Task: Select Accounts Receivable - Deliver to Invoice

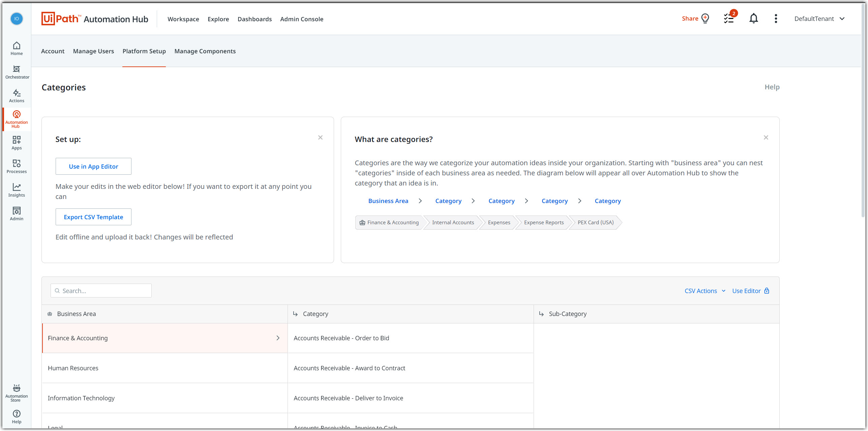Action: 411,398
